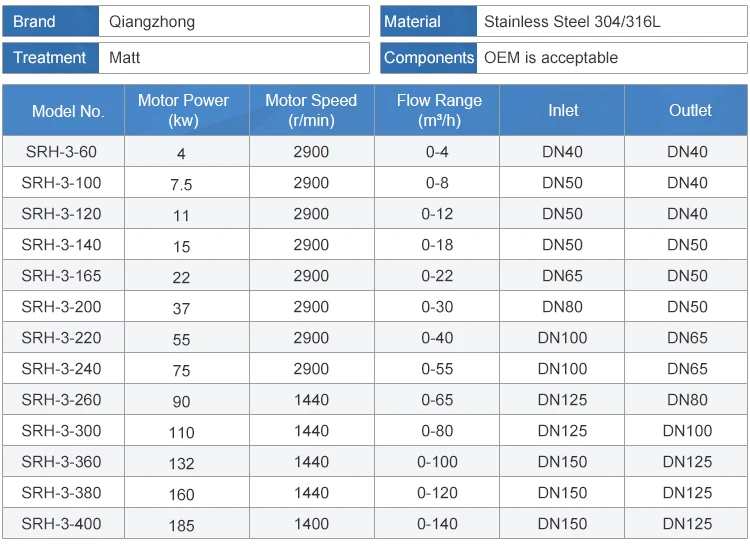The height and width of the screenshot is (544, 750).
Task: Select model SRH-3-200 cell
Action: (64, 307)
